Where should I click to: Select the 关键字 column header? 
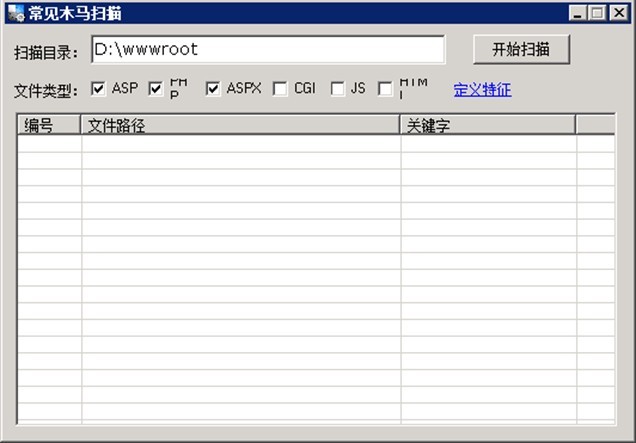[x=487, y=124]
